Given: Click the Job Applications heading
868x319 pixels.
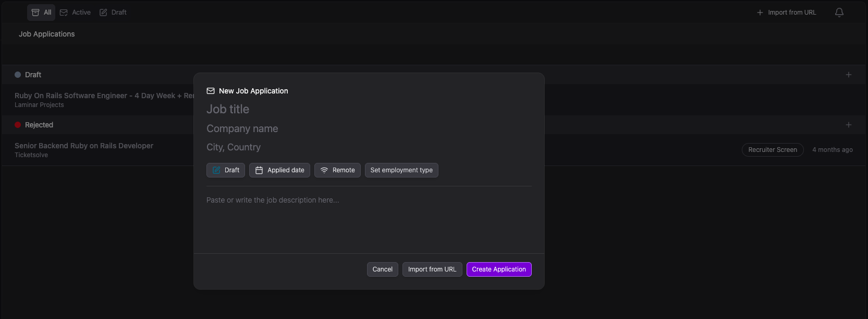Looking at the screenshot, I should [47, 34].
